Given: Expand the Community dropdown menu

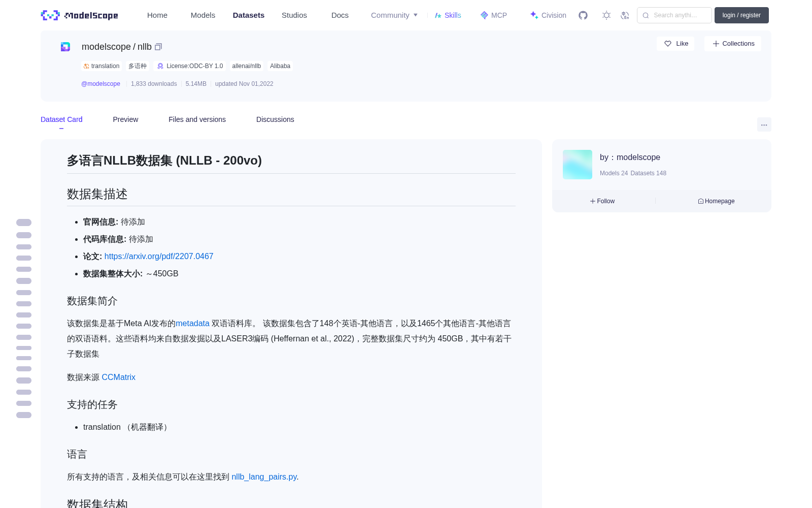Looking at the screenshot, I should (x=394, y=15).
